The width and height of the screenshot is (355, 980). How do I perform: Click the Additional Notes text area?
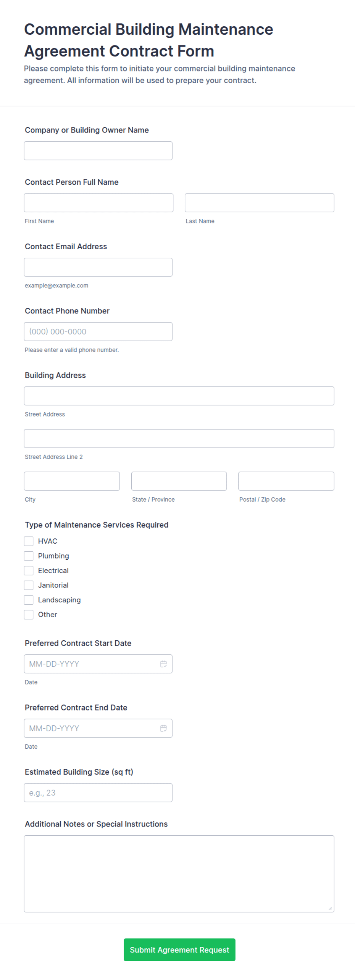[x=179, y=874]
